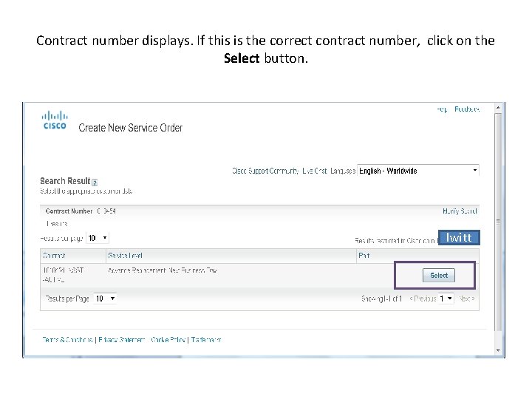Click the Next pagination link
The image size is (532, 399).
pyautogui.click(x=466, y=299)
